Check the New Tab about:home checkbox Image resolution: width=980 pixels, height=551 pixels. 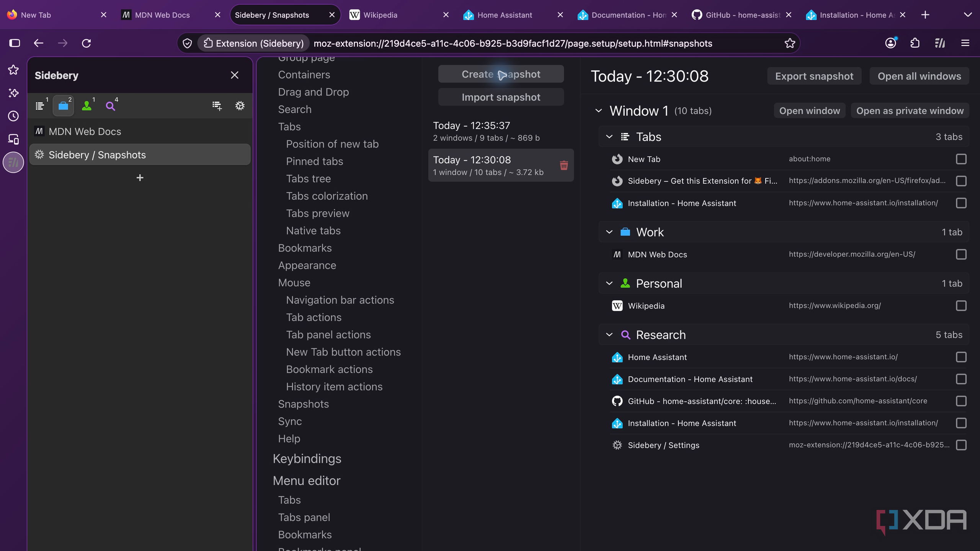pyautogui.click(x=961, y=159)
